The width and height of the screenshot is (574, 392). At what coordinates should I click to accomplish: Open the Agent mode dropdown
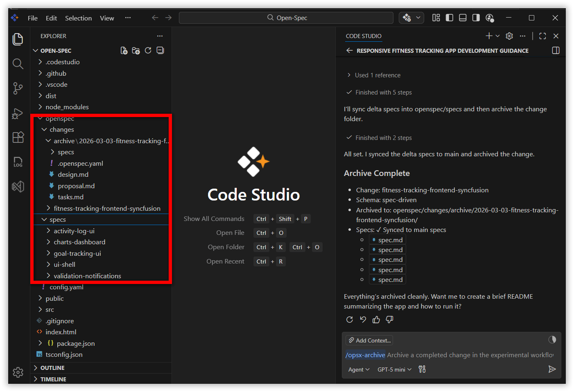(x=359, y=369)
